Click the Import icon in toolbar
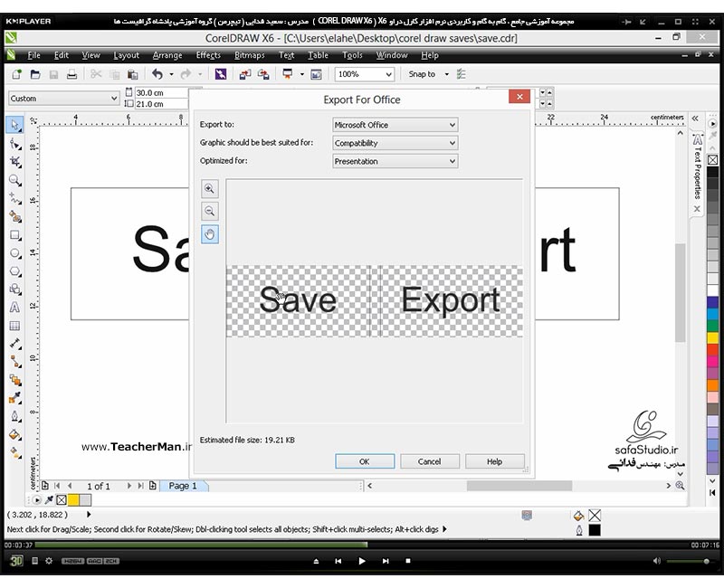This screenshot has width=724, height=588. point(244,74)
